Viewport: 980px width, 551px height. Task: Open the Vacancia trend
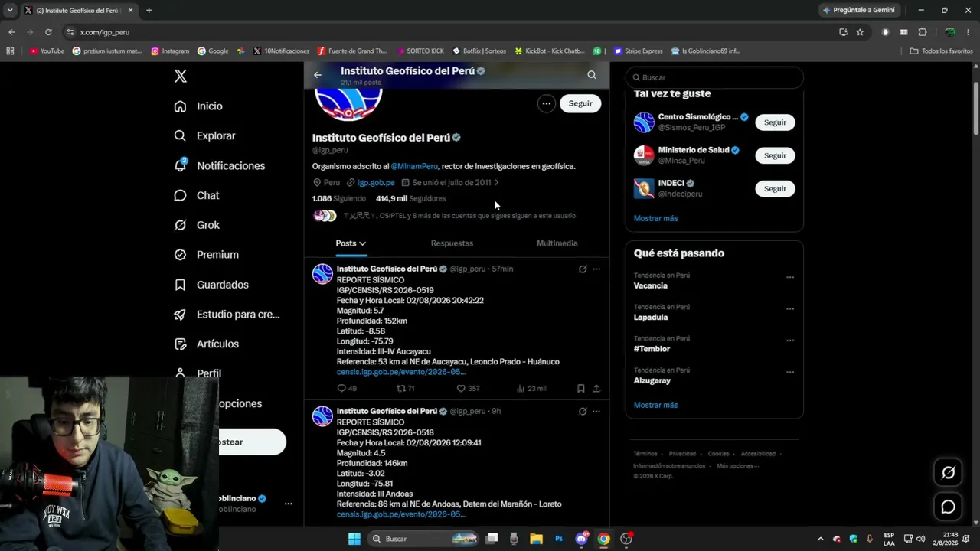(651, 286)
